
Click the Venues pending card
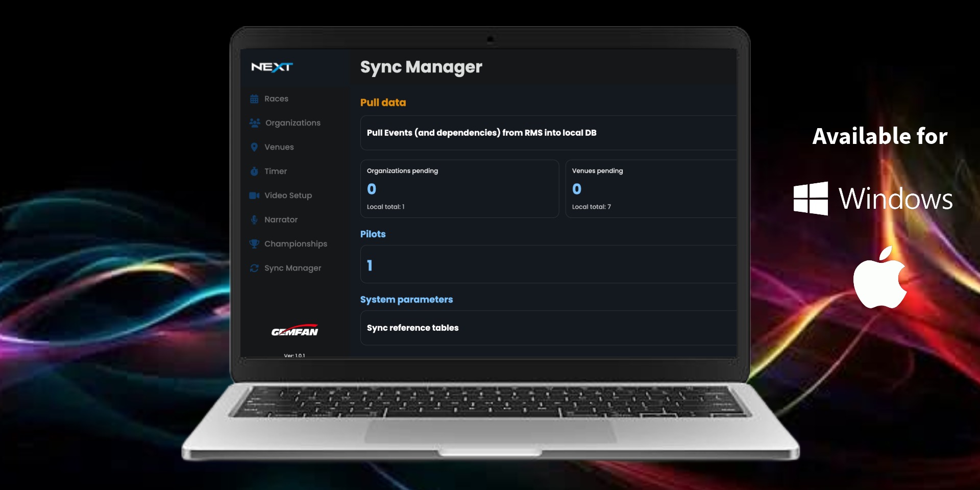click(651, 188)
